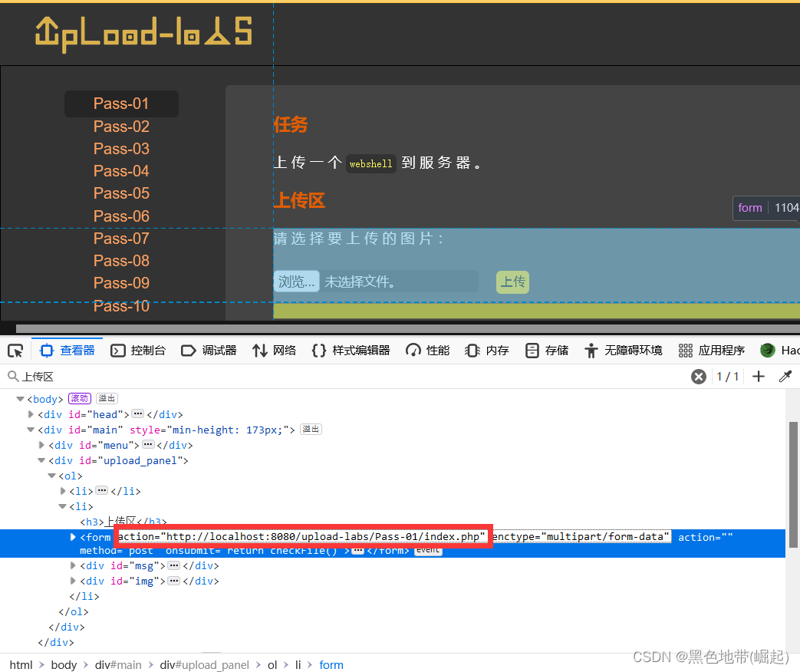This screenshot has width=800, height=672.
Task: Collapse the second expanded li node
Action: point(63,506)
